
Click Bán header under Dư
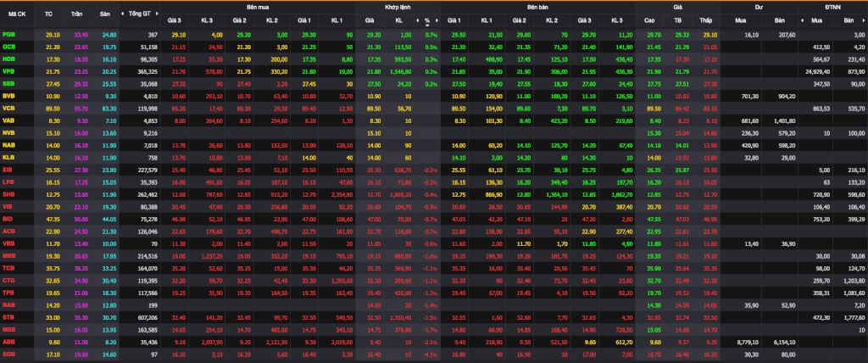tap(779, 20)
